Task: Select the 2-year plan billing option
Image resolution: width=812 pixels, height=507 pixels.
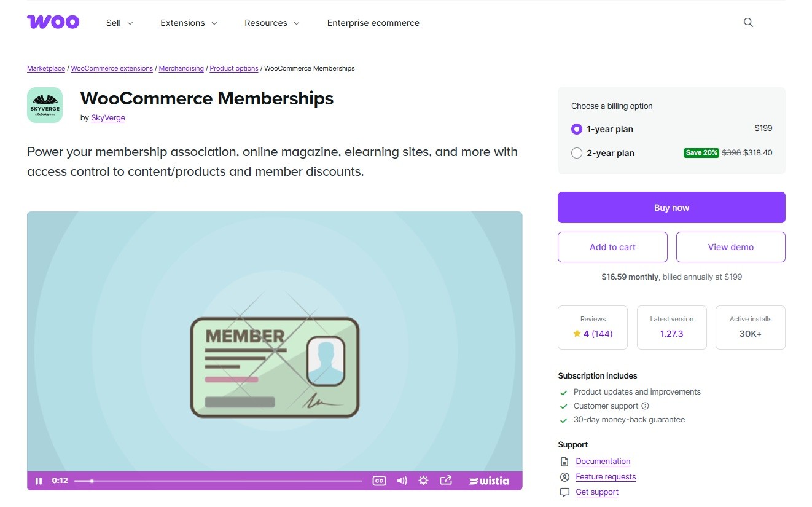Action: (x=576, y=153)
